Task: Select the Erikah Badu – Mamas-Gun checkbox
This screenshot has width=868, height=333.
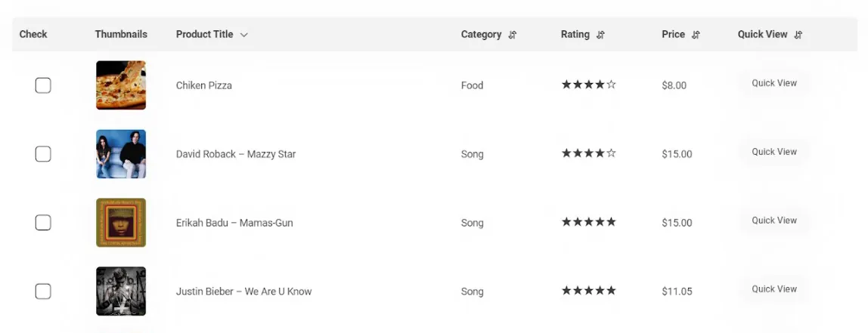Action: 43,223
